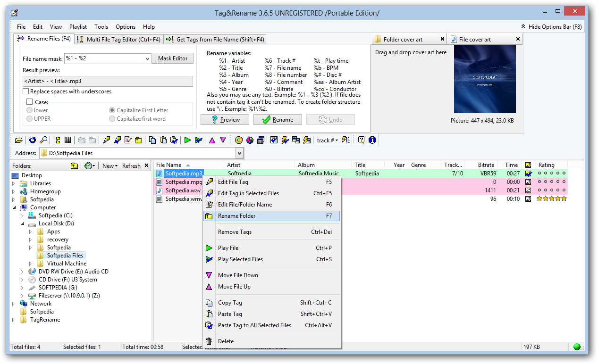598x364 pixels.
Task: Click the question mark help toolbar icon
Action: click(x=361, y=140)
